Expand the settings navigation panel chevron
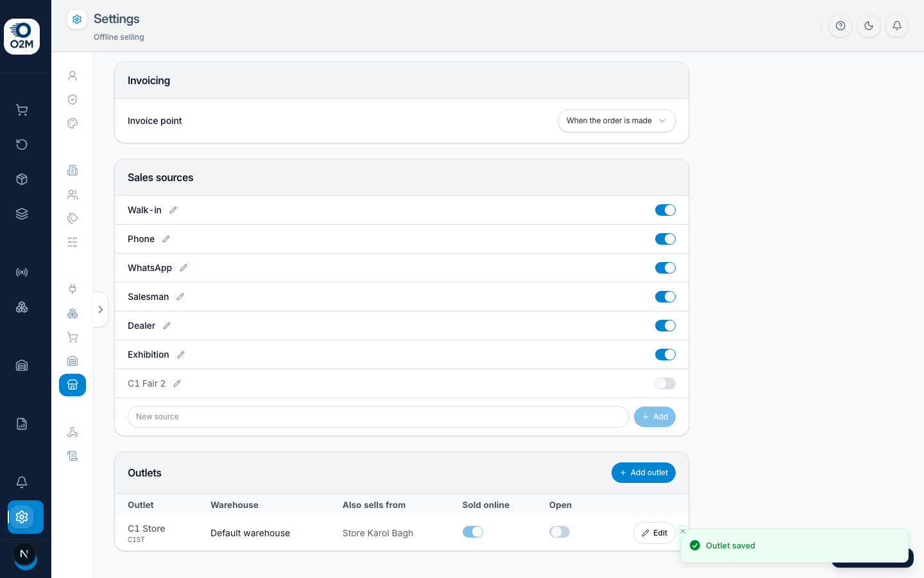This screenshot has height=578, width=924. [101, 310]
